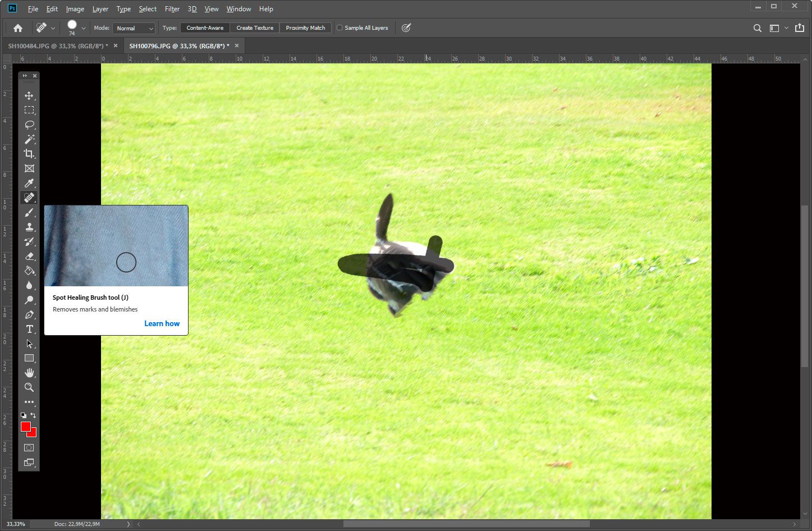Click the 33,33% zoom level field
812x531 pixels.
coord(16,524)
